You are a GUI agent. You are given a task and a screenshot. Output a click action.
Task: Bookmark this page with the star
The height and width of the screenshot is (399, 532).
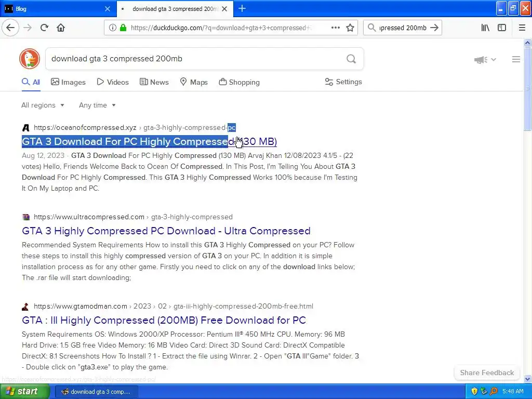point(350,28)
